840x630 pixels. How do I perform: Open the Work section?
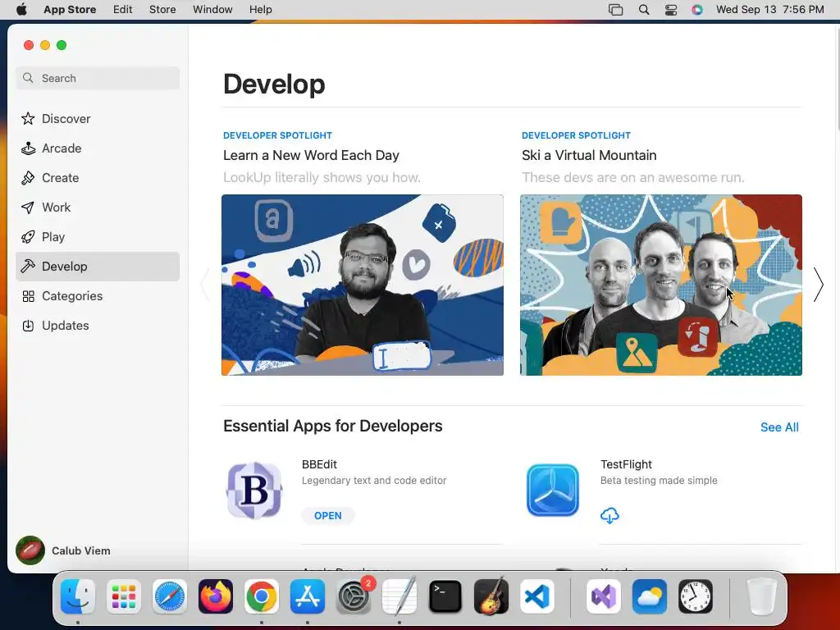coord(98,208)
